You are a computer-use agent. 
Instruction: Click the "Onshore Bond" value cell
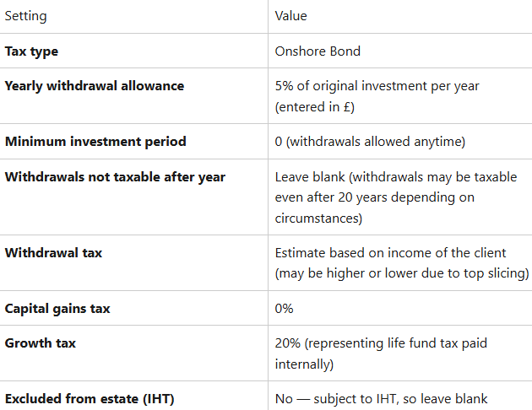(318, 51)
